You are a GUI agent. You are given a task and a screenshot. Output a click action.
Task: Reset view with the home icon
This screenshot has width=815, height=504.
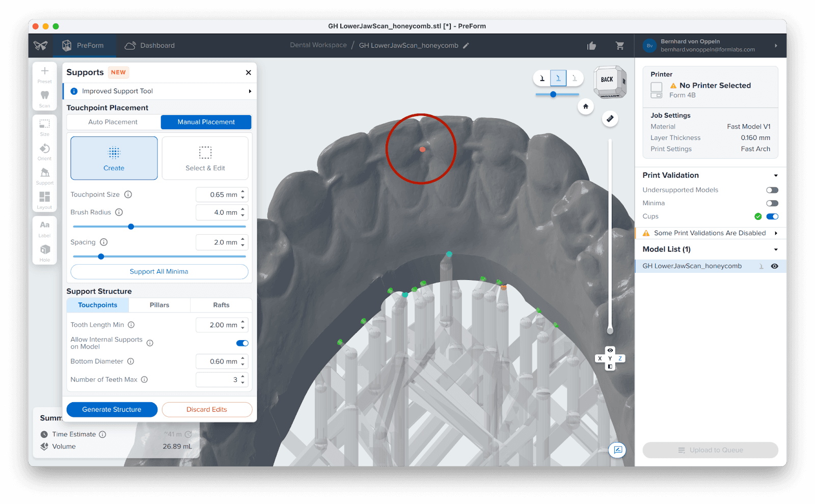tap(586, 106)
